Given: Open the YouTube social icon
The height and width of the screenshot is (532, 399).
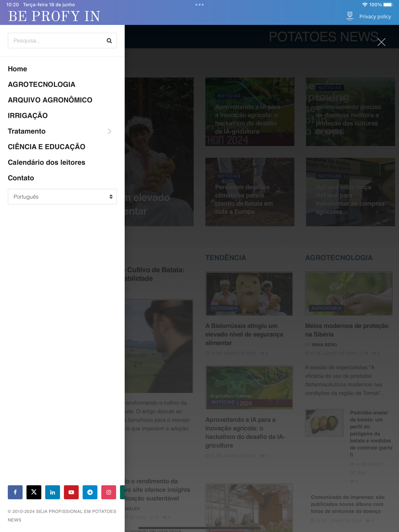Looking at the screenshot, I should [x=71, y=492].
